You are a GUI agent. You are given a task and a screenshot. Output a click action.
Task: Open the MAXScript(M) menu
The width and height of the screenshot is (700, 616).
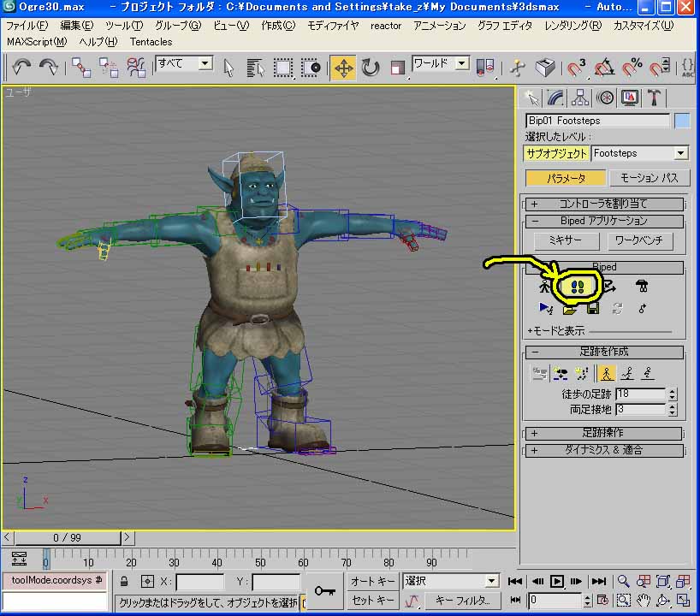coord(37,42)
